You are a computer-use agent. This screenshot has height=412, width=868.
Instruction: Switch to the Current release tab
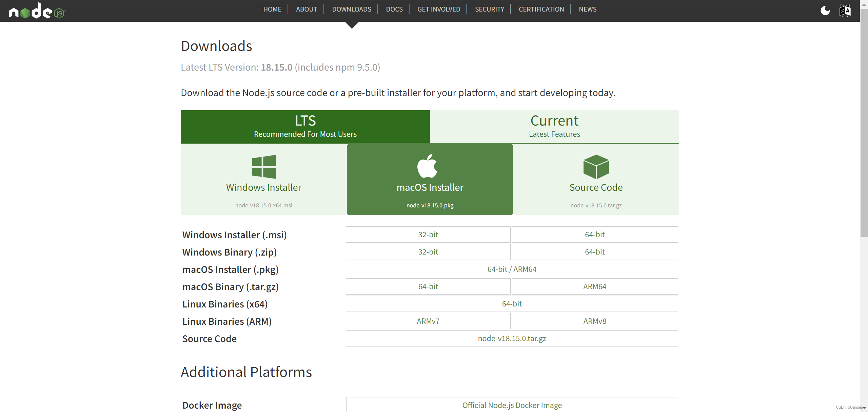coord(554,127)
